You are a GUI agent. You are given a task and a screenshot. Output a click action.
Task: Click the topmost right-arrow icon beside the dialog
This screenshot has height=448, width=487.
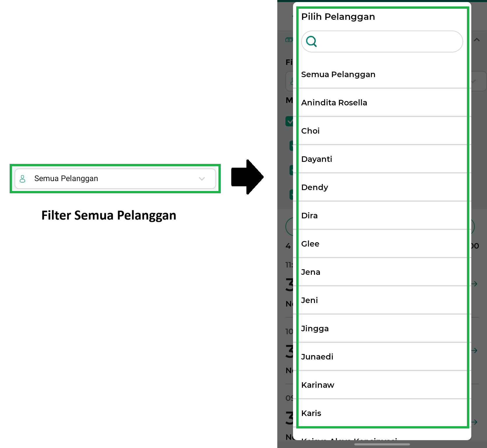coord(474,284)
